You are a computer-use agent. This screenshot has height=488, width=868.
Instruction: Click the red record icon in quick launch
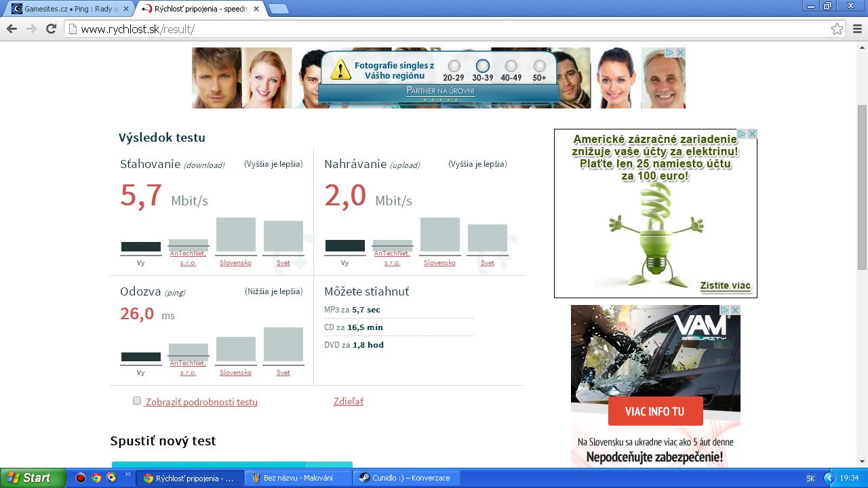81,478
